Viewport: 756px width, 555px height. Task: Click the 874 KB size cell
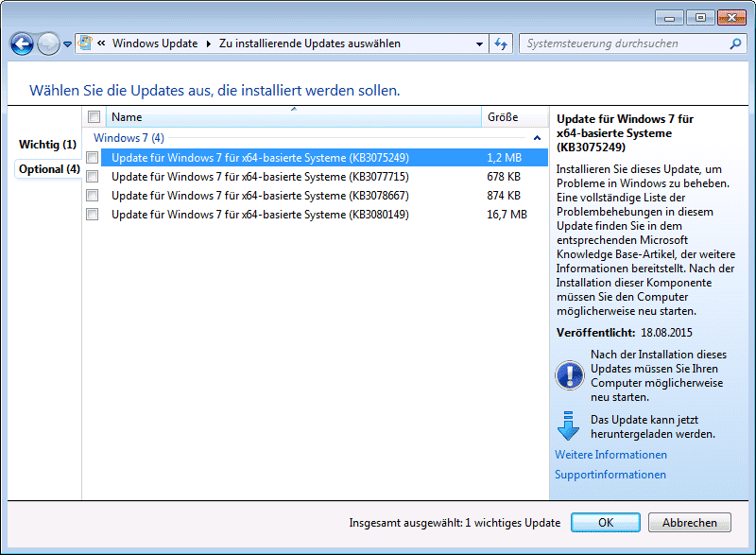click(504, 196)
